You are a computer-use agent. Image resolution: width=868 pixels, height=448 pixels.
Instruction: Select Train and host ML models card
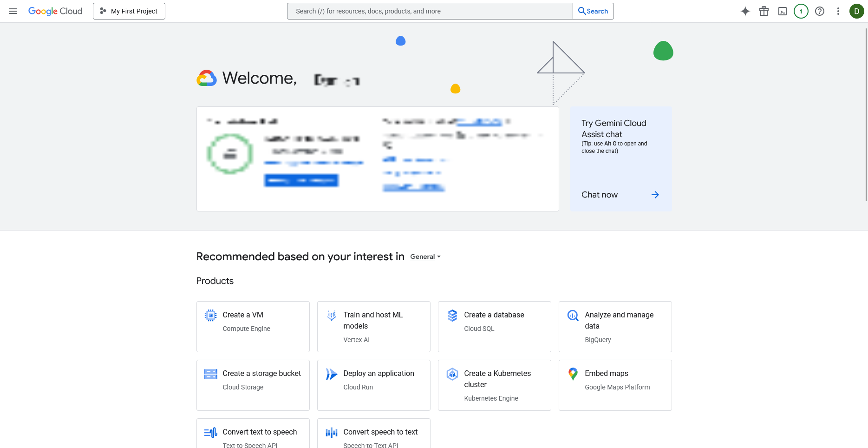[x=373, y=326]
